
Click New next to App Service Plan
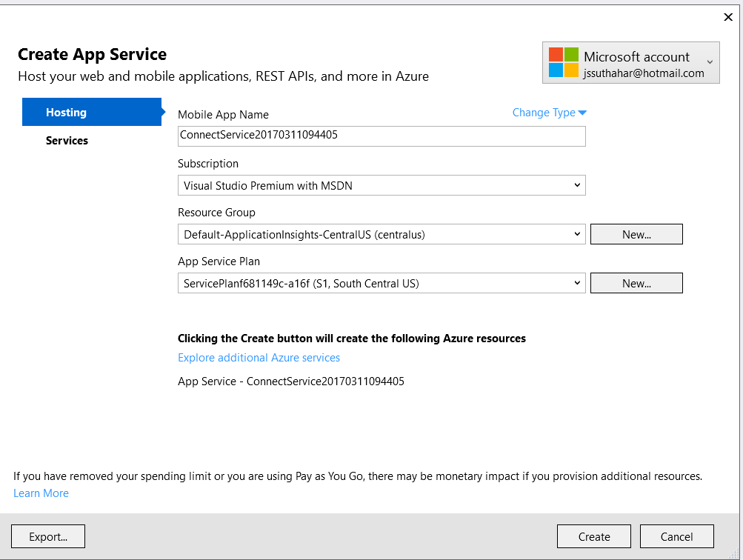636,283
